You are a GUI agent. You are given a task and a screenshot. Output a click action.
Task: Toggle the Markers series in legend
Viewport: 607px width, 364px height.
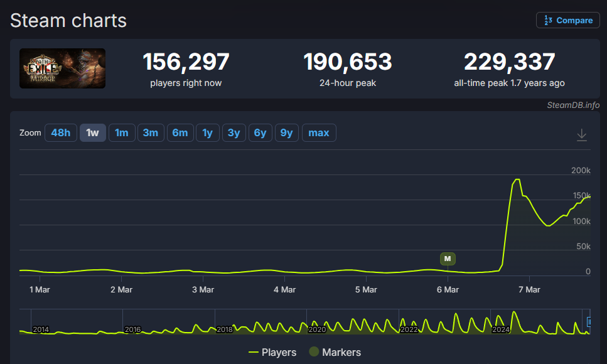pos(335,352)
